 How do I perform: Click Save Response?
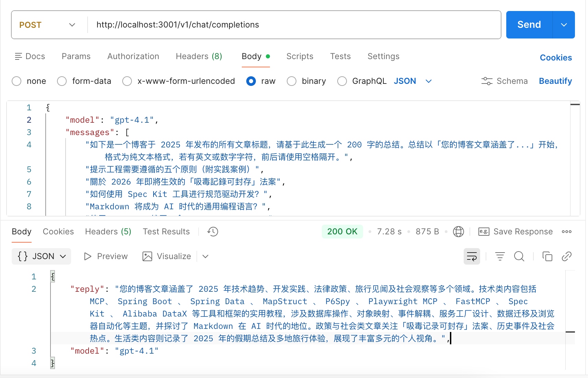516,232
